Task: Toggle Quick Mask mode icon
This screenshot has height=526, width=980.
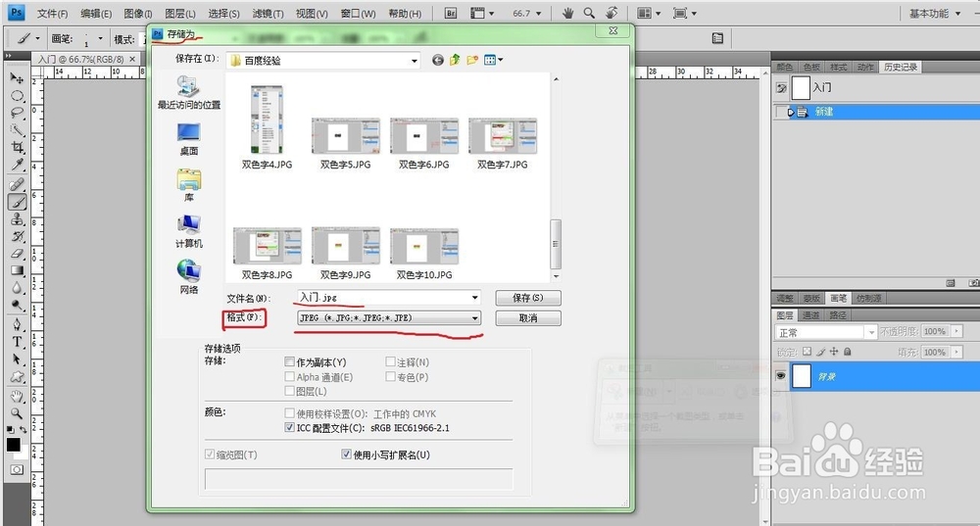Action: point(17,470)
